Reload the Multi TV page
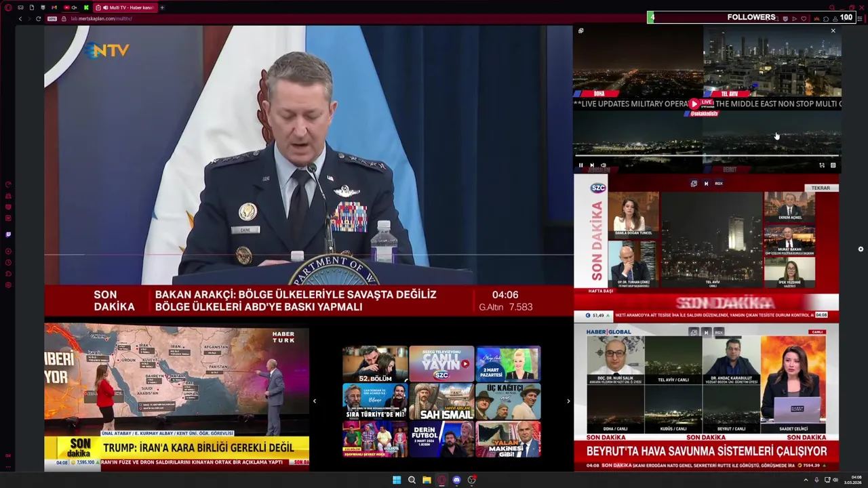868x488 pixels. click(x=39, y=18)
